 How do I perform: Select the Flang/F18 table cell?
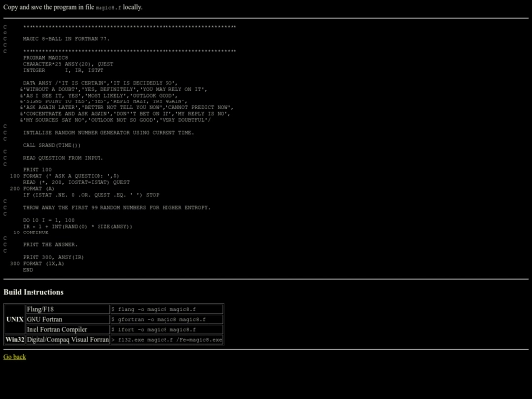pyautogui.click(x=68, y=309)
